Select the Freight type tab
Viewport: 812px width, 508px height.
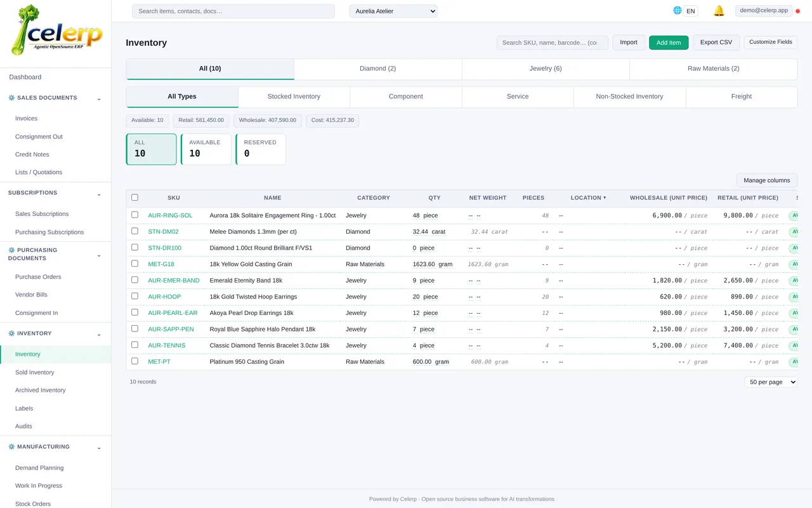coord(741,97)
